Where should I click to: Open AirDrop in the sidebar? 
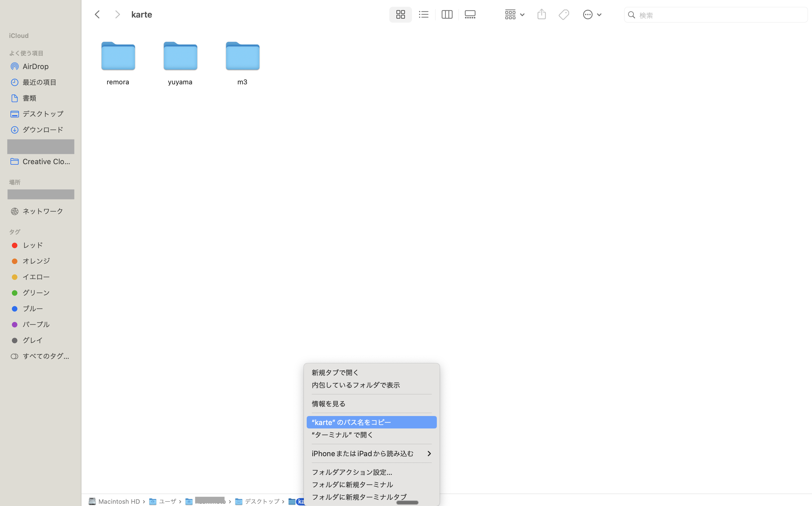35,66
